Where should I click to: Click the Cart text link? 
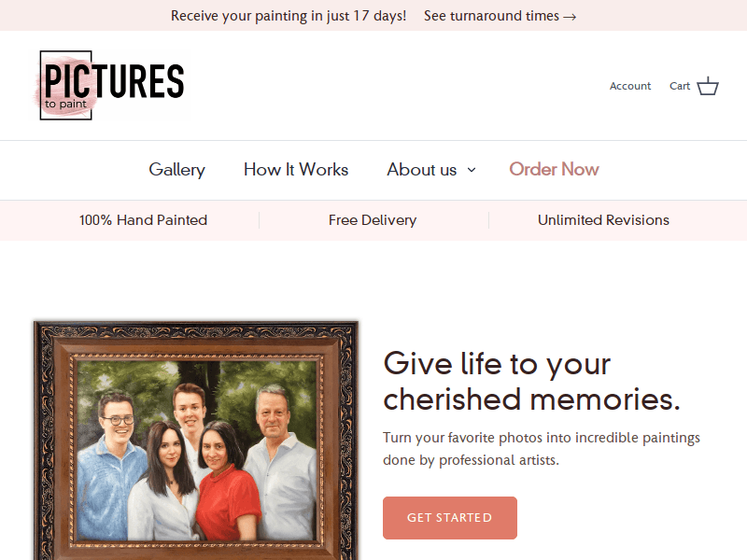[x=680, y=86]
